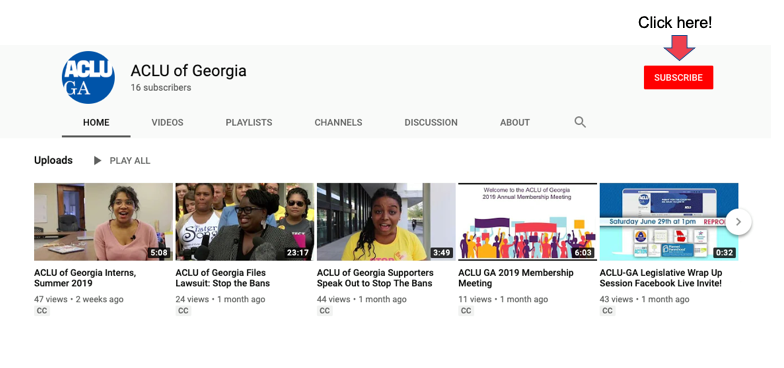Click the CC badge under Supporters Speak Out video
This screenshot has width=784, height=368.
pyautogui.click(x=324, y=311)
